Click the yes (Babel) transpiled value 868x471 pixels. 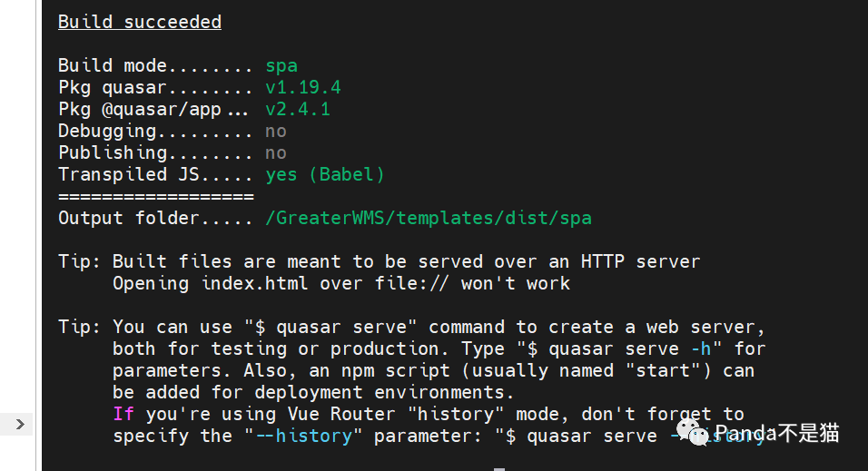(324, 174)
